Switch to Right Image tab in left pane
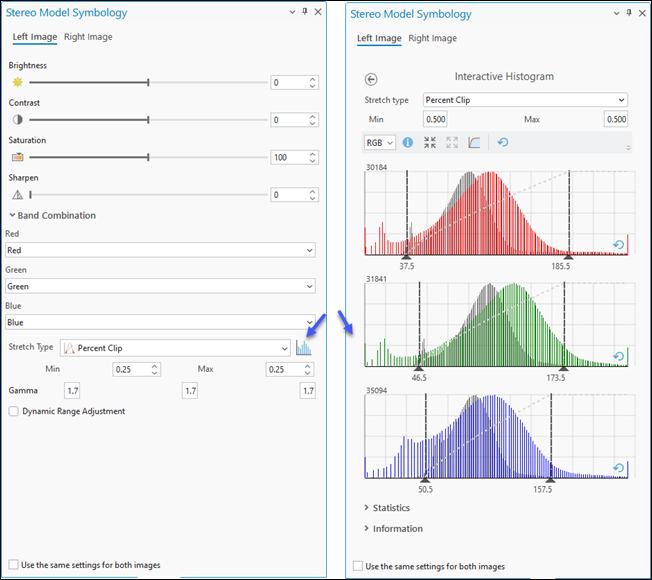Screen dimensions: 652x580 coord(88,37)
